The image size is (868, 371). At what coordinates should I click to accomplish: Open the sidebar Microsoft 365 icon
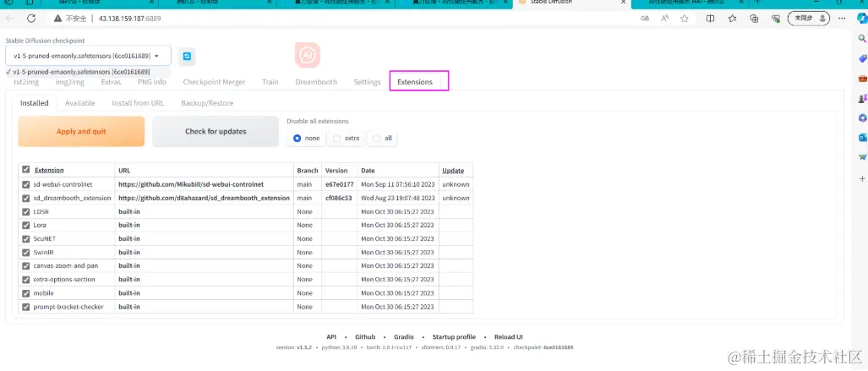pos(862,117)
